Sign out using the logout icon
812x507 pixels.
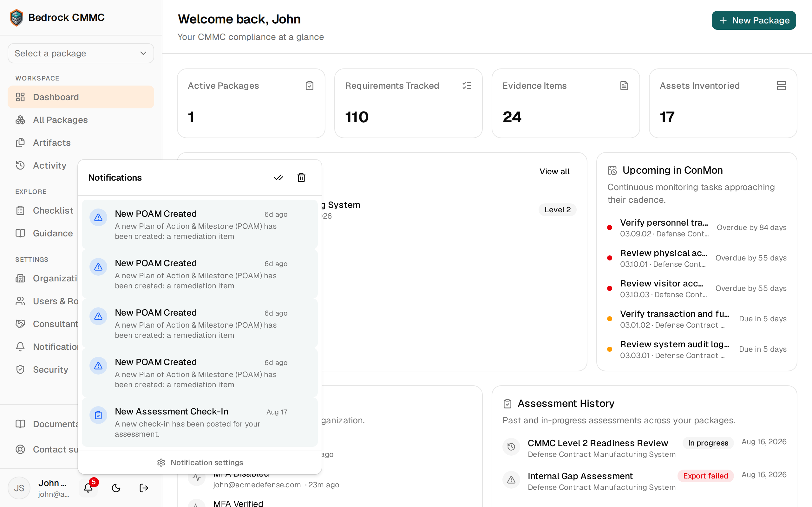(144, 488)
